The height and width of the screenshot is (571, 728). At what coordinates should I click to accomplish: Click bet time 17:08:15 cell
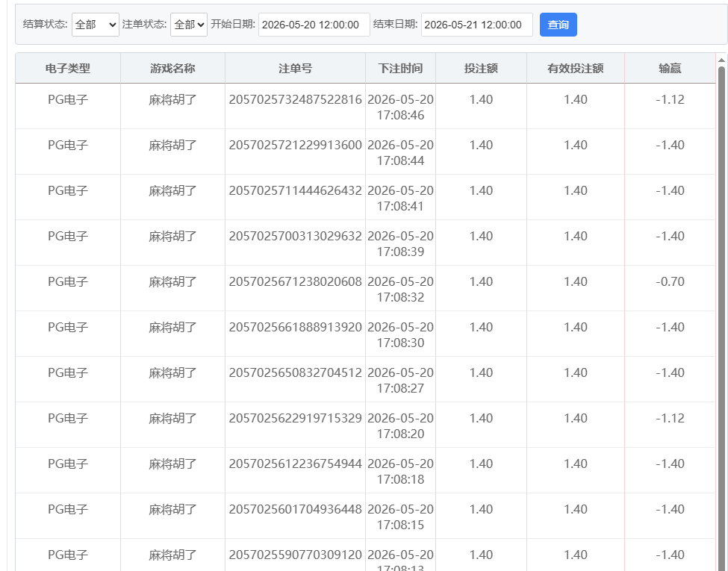(x=400, y=517)
